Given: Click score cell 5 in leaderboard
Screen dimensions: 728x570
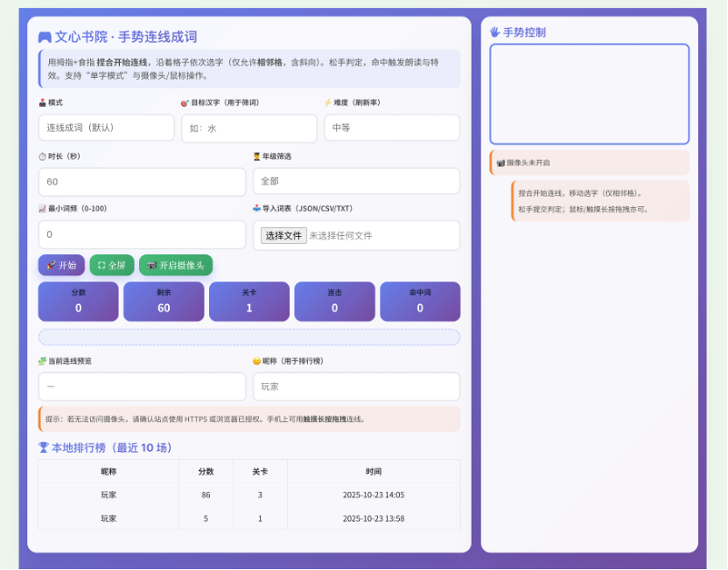Looking at the screenshot, I should pyautogui.click(x=206, y=518).
